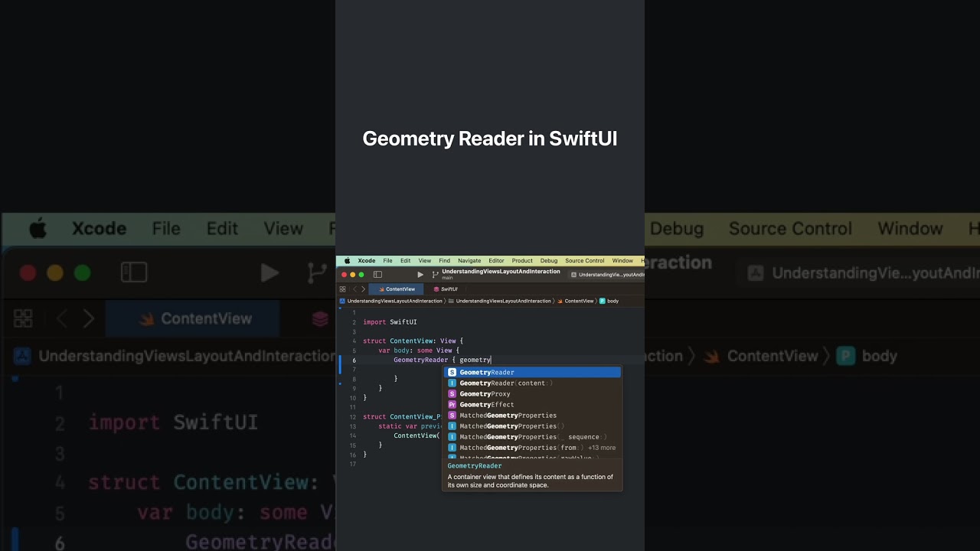Go forward with the right chevron
Viewport: 980px width, 551px height.
coord(363,289)
